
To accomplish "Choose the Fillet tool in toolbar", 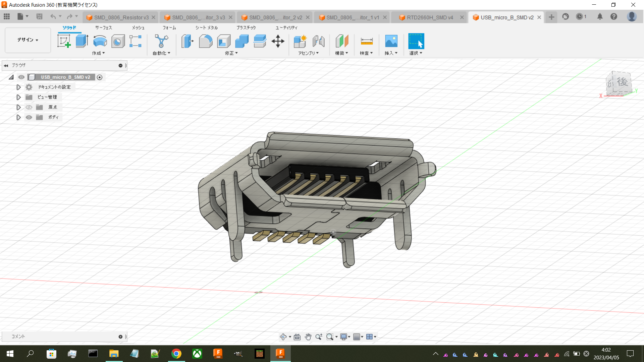I will 206,41.
